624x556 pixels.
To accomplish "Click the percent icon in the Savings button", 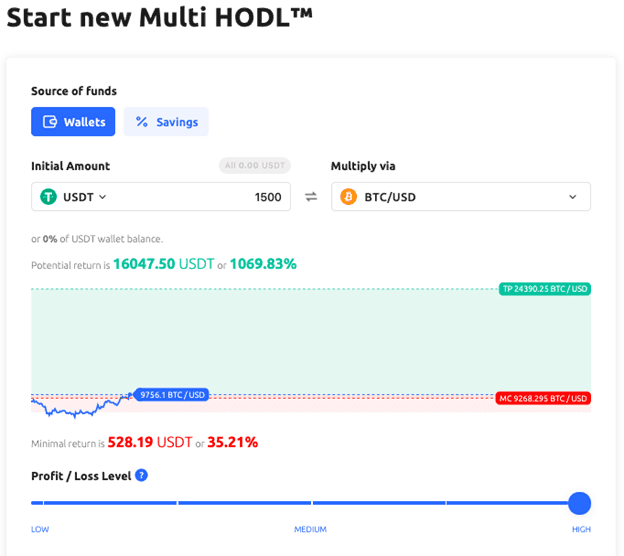I will 142,122.
